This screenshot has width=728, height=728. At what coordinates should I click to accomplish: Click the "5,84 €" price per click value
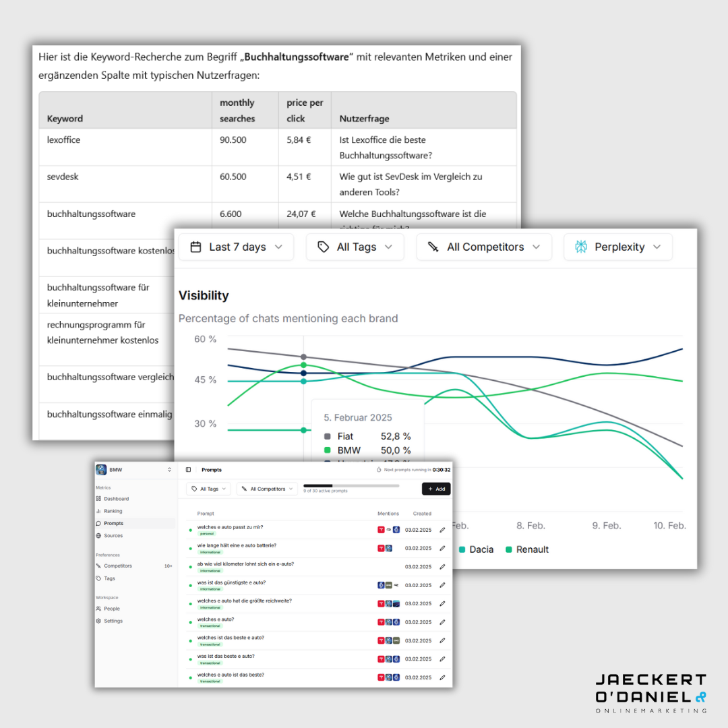pos(299,140)
